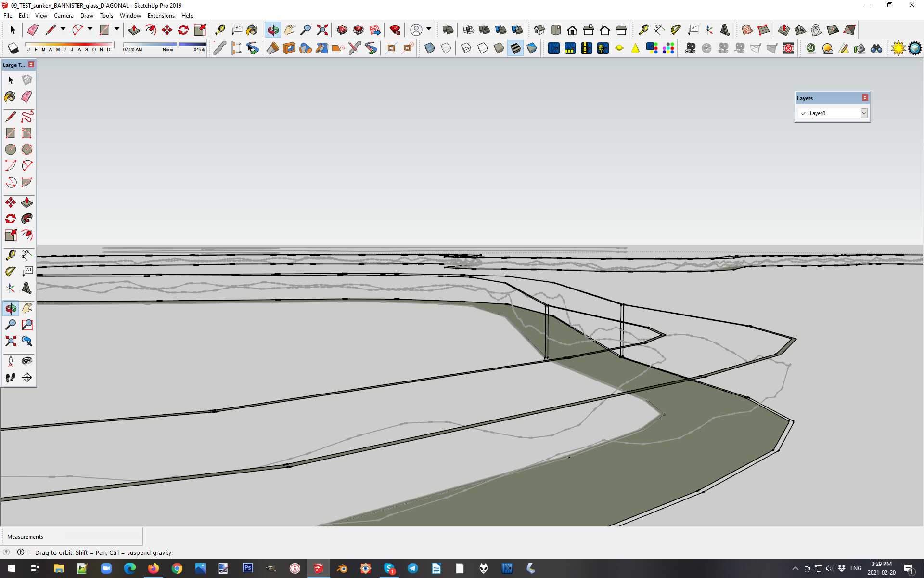Image resolution: width=924 pixels, height=578 pixels.
Task: Open the Extension Manager ruby icon
Action: (395, 30)
